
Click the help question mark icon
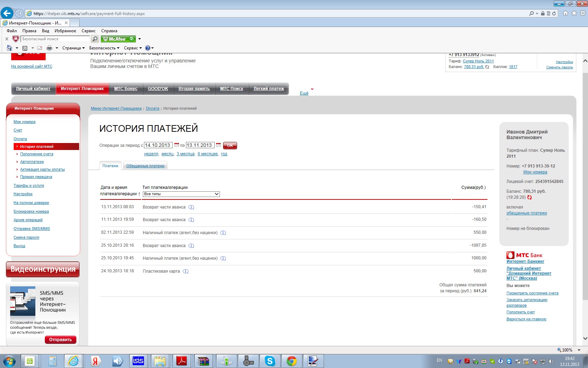(x=148, y=48)
